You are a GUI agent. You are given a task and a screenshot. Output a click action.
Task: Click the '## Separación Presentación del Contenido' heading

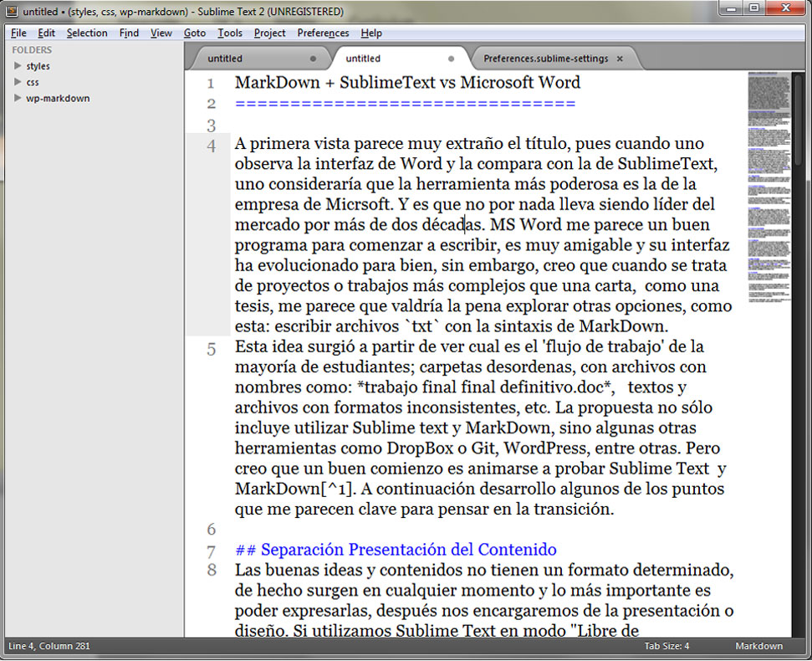tap(396, 550)
